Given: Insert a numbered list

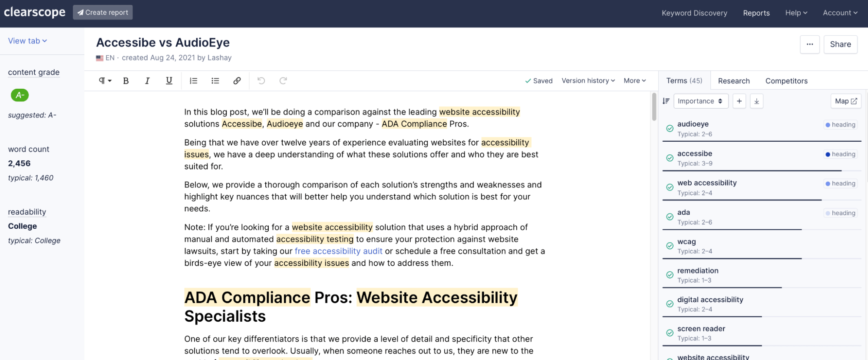Looking at the screenshot, I should (x=194, y=81).
